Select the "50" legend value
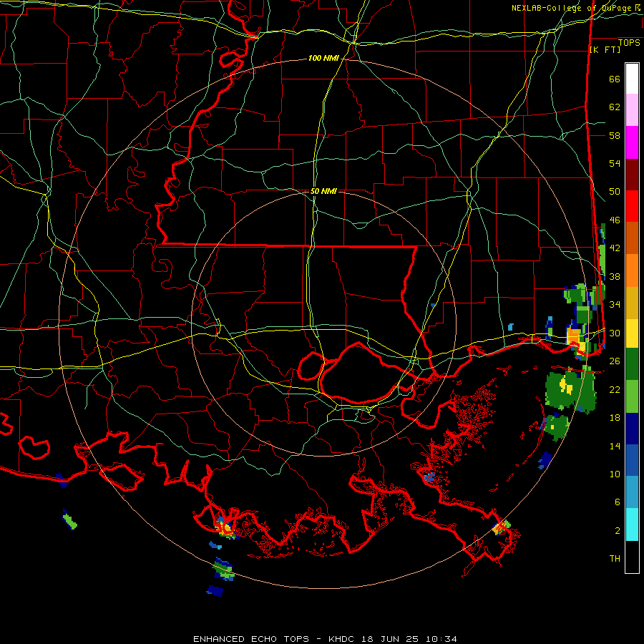Viewport: 644px width, 644px height. pyautogui.click(x=615, y=192)
